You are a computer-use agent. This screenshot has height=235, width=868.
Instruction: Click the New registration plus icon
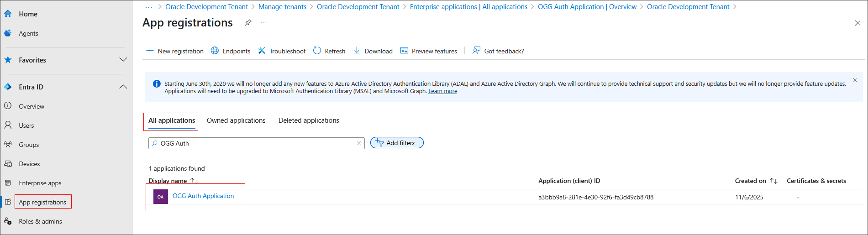pyautogui.click(x=150, y=51)
